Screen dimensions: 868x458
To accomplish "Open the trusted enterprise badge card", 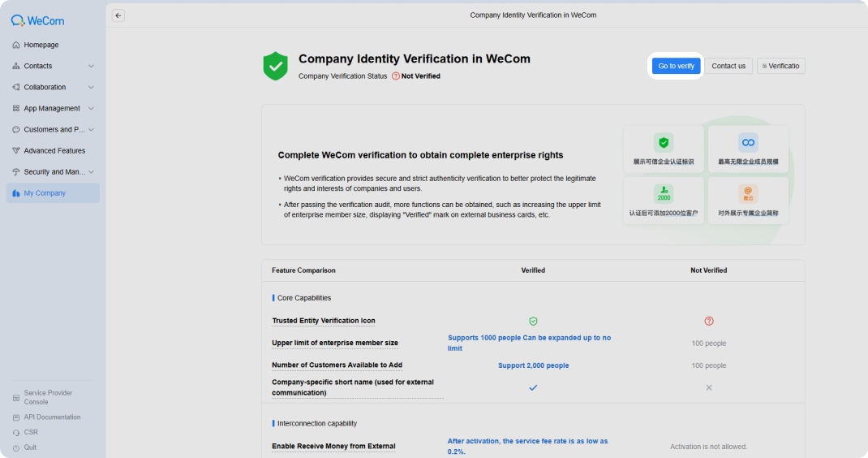I will (x=664, y=149).
